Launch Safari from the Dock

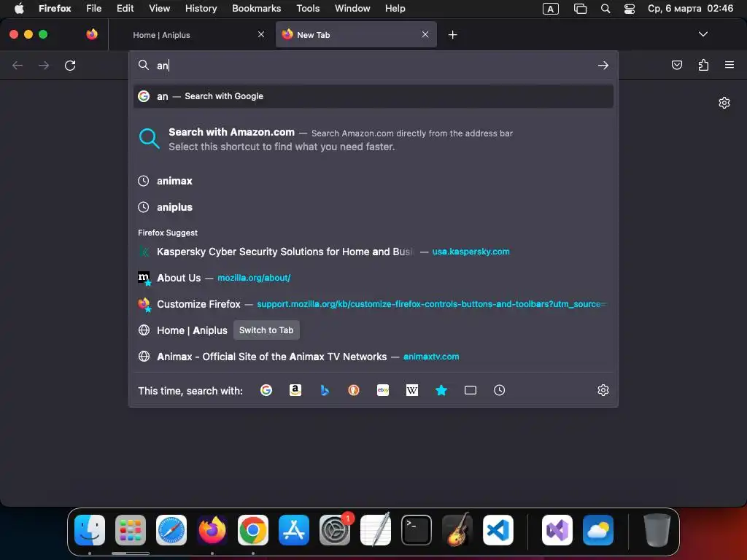(171, 529)
